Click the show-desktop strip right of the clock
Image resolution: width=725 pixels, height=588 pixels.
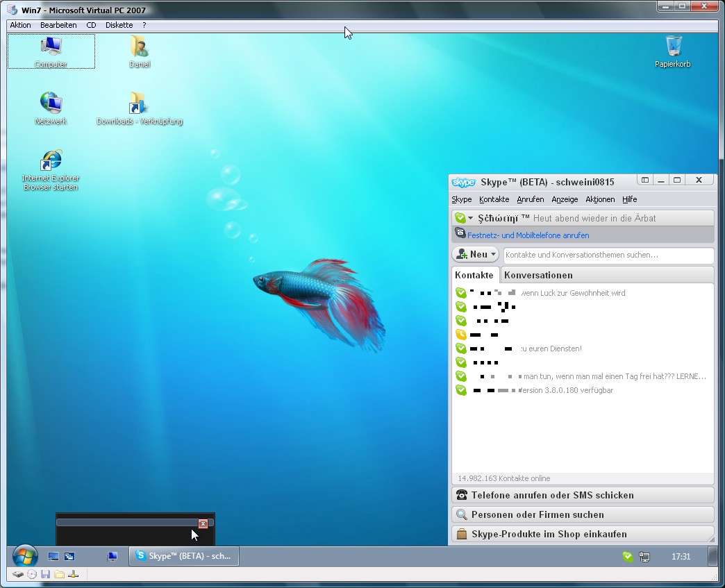point(712,557)
